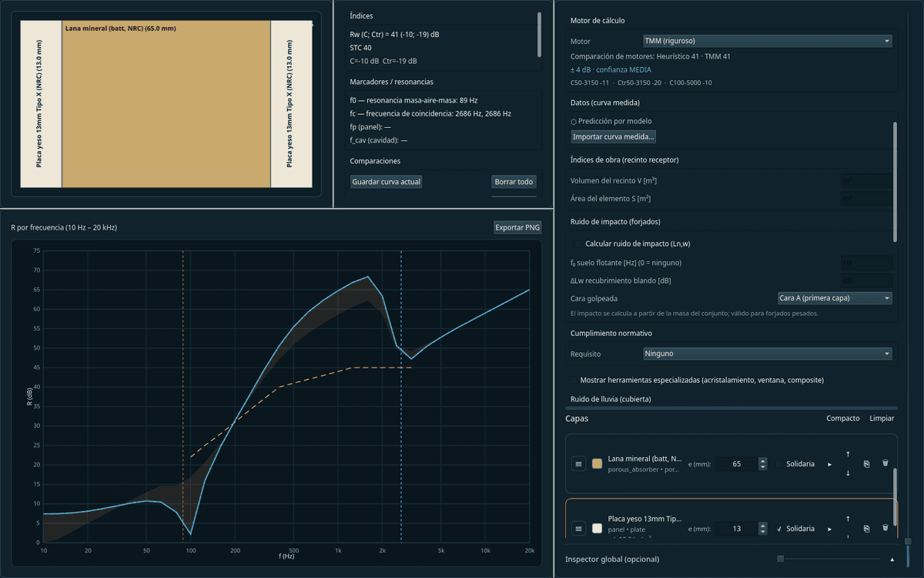
Task: Click the ΔLw recubrimiento blando dB input
Action: (x=867, y=281)
